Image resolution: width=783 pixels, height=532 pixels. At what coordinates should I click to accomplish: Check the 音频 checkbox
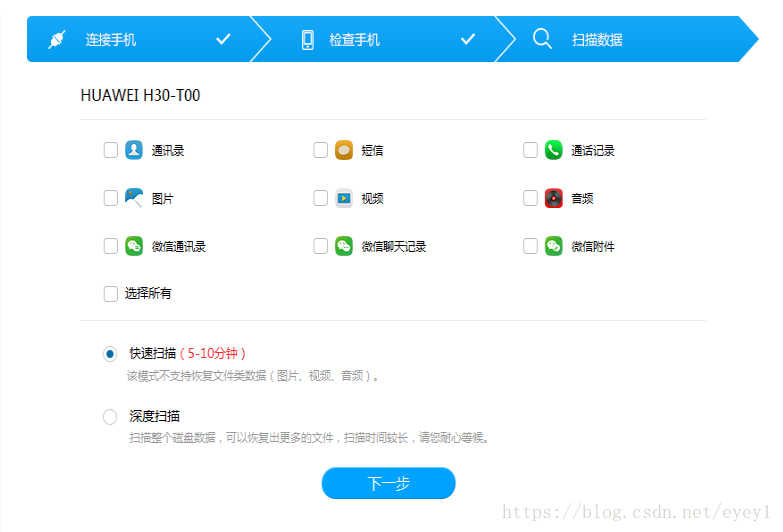[x=530, y=198]
